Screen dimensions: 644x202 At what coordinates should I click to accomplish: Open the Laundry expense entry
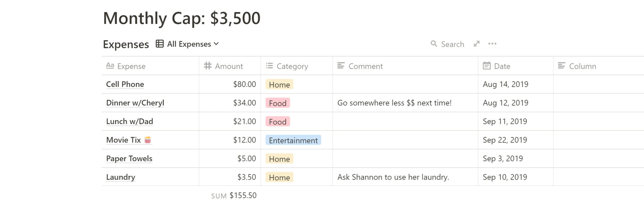120,177
